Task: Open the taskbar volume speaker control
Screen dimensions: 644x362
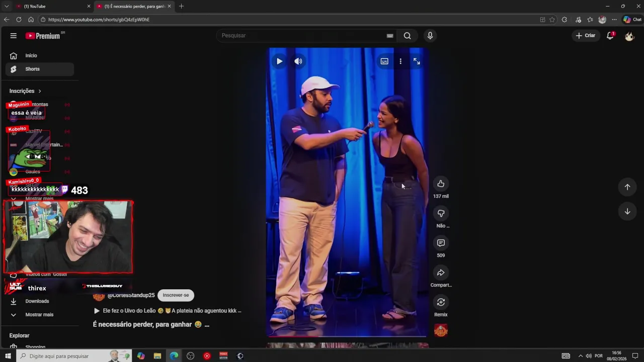Action: click(x=589, y=356)
